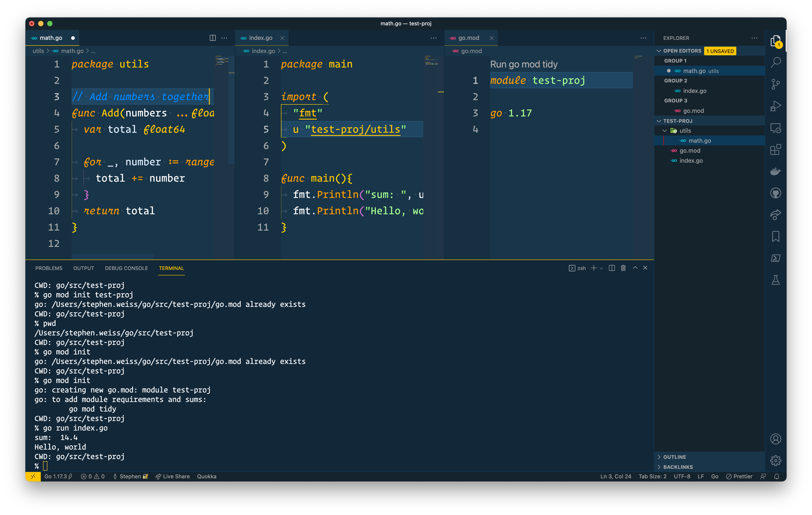
Task: Open the Extensions view
Action: (775, 150)
